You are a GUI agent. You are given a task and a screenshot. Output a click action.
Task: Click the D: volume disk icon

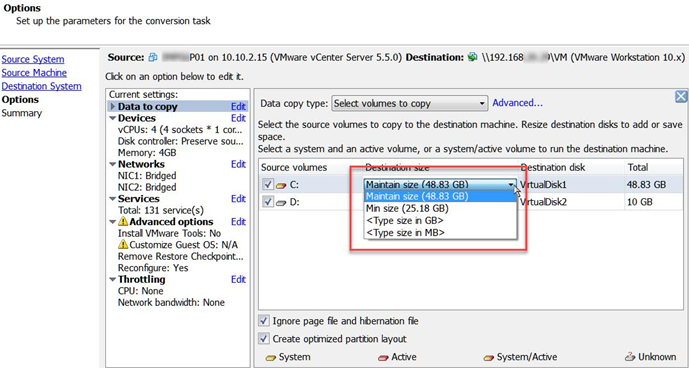point(281,203)
